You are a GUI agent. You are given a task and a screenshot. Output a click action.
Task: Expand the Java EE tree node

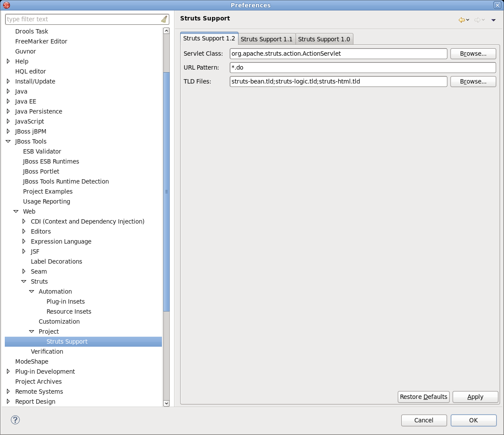(8, 101)
